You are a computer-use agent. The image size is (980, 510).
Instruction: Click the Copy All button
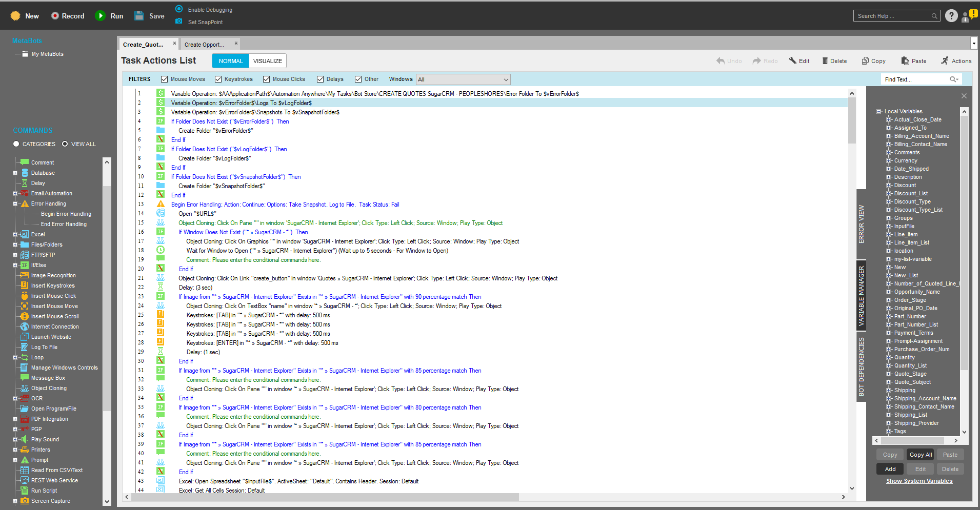(921, 455)
